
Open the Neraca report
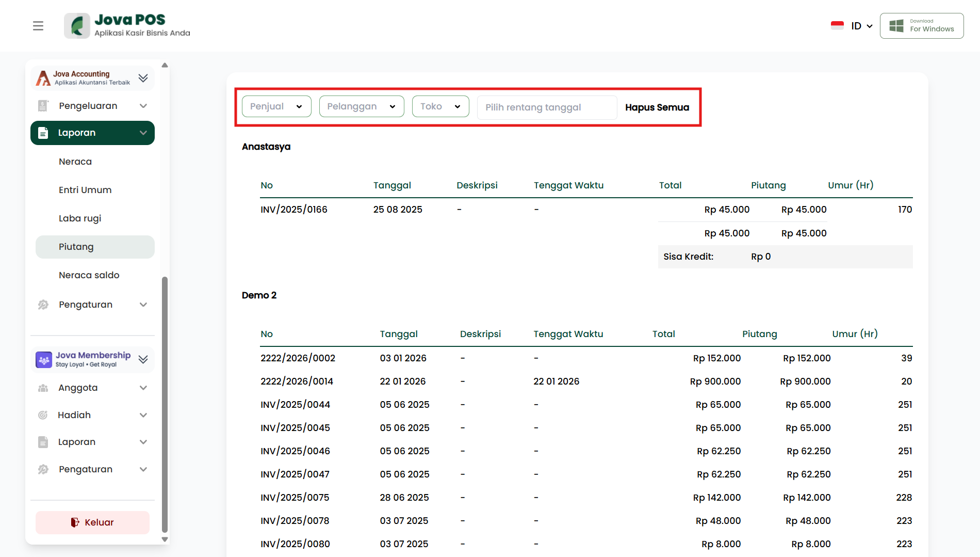pyautogui.click(x=75, y=162)
